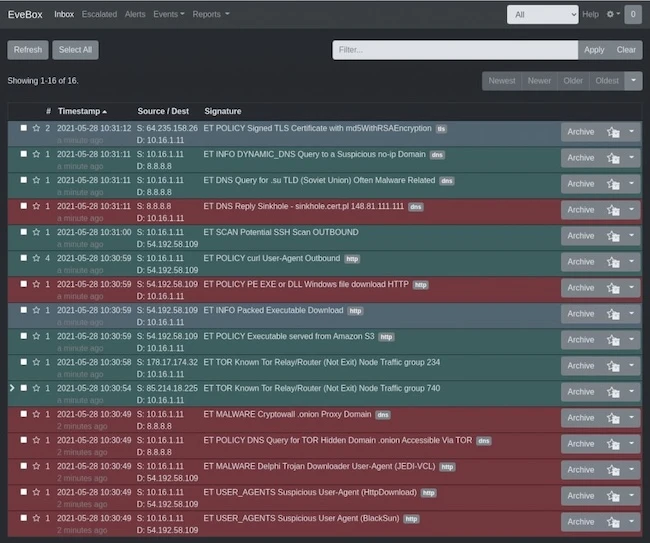Archive the DYNAMIC_DNS no-ip Domain alert

click(x=580, y=158)
